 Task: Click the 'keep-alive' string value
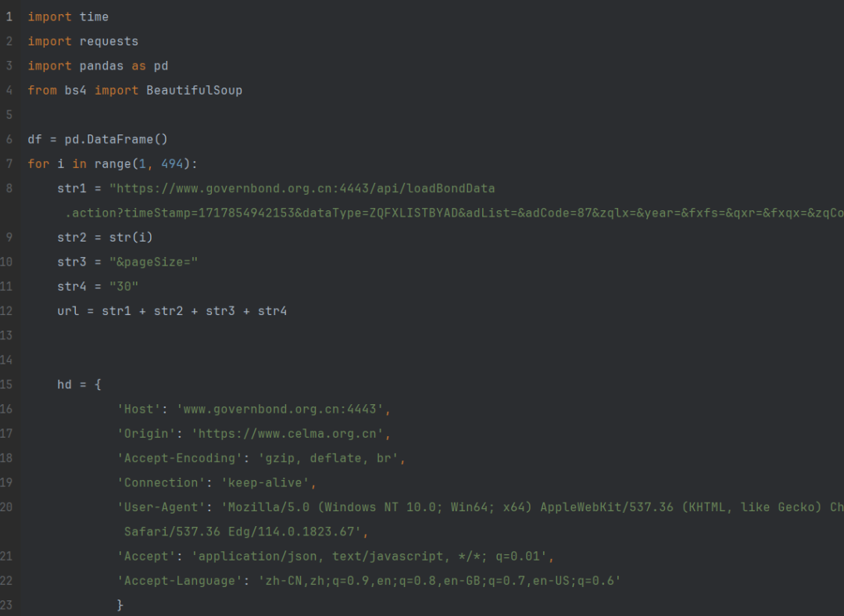click(267, 482)
